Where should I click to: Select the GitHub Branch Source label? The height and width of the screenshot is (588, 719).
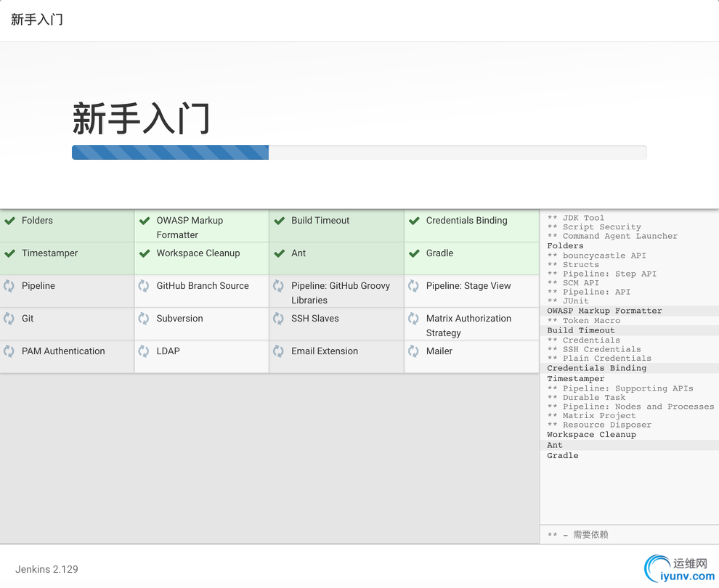(x=203, y=285)
